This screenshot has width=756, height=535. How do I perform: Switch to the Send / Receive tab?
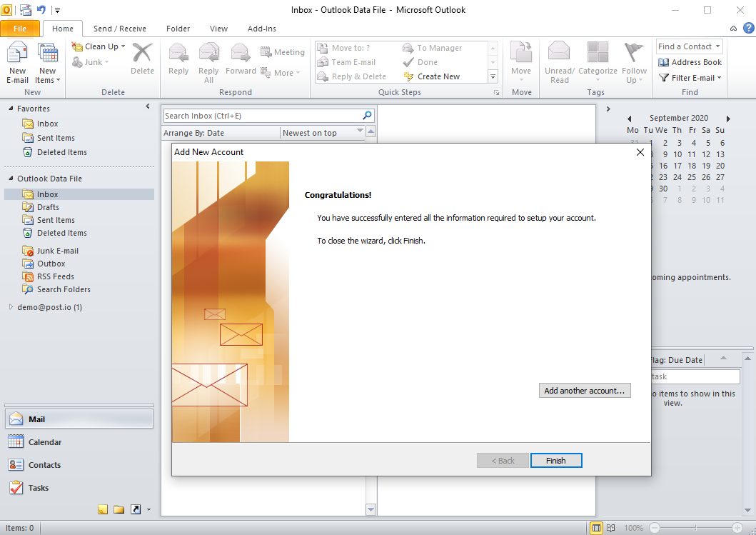pos(119,29)
